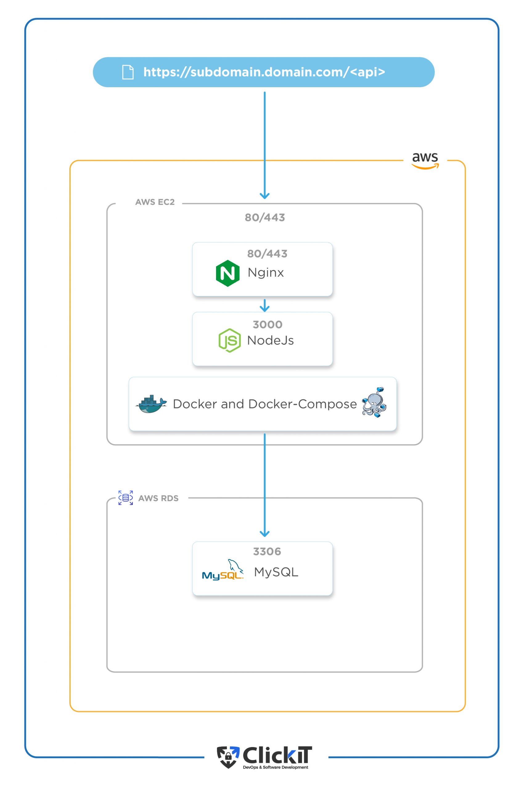Click the AWS logo
Viewport: 532px width, 789px height.
pyautogui.click(x=425, y=161)
